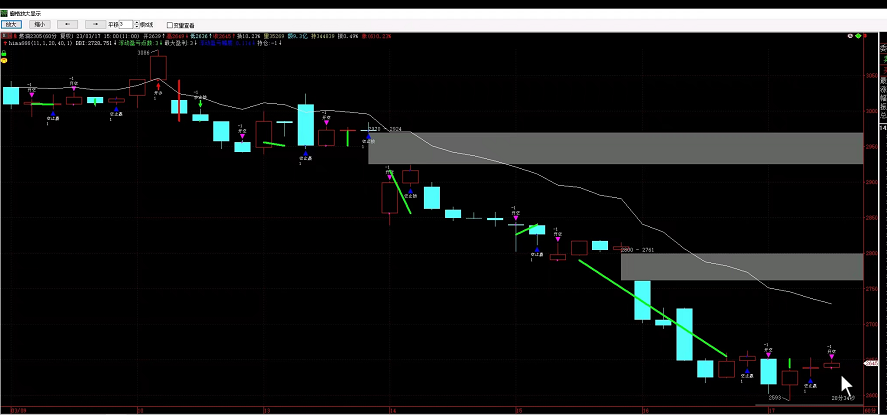This screenshot has width=887, height=415.
Task: Click the red up-arrow signal near 3086 high
Action: 158,87
